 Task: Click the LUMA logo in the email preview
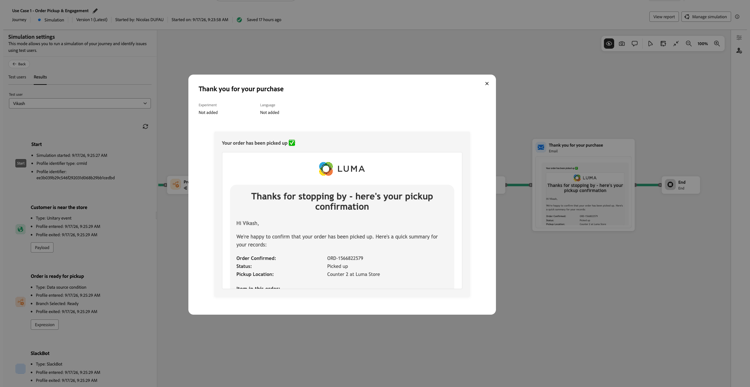click(342, 168)
